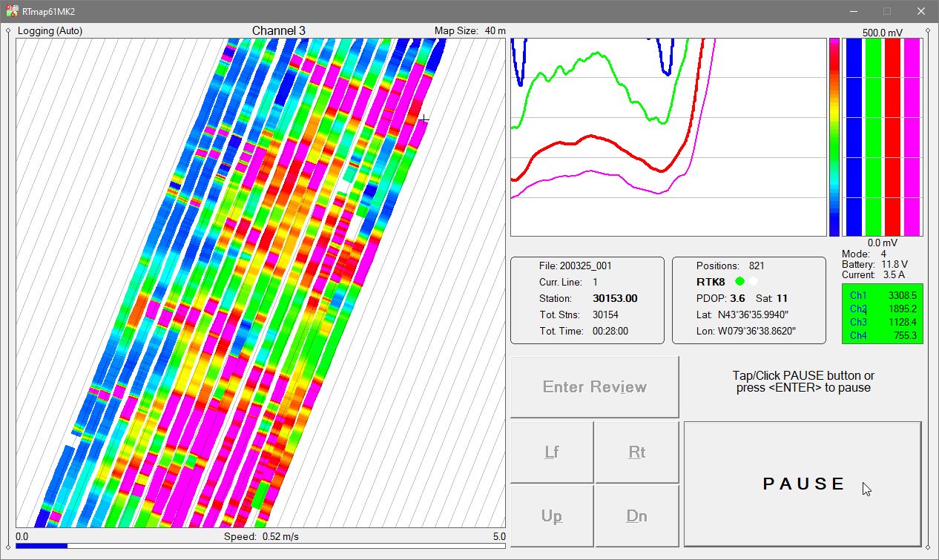The image size is (939, 560).
Task: Click the white RTK status indicator dot
Action: 754,282
